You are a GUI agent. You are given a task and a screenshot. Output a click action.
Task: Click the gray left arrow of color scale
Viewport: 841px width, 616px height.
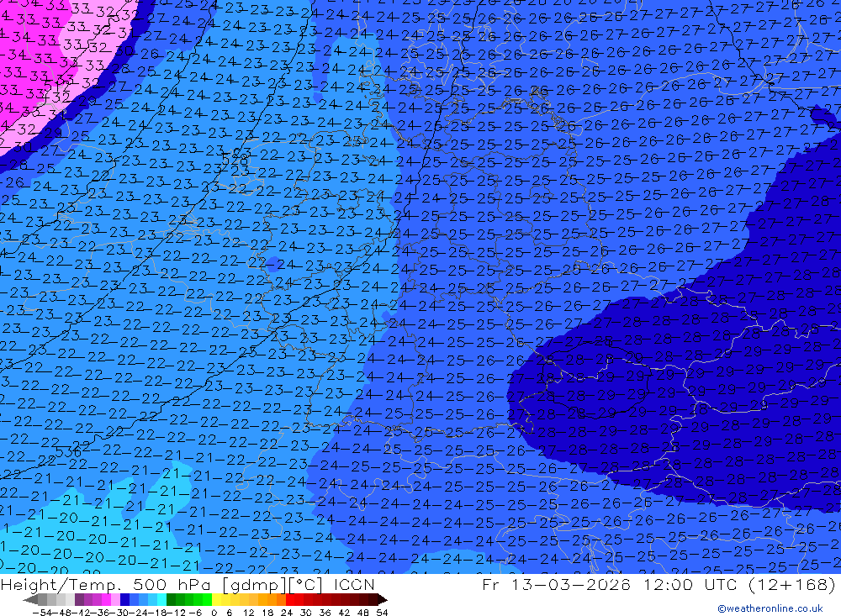[30, 600]
